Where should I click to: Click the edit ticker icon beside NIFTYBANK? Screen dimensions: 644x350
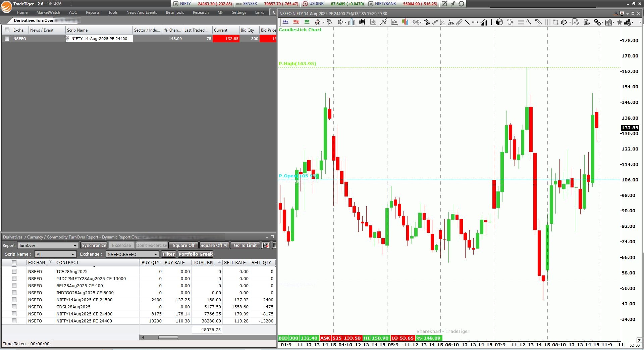[x=444, y=4]
